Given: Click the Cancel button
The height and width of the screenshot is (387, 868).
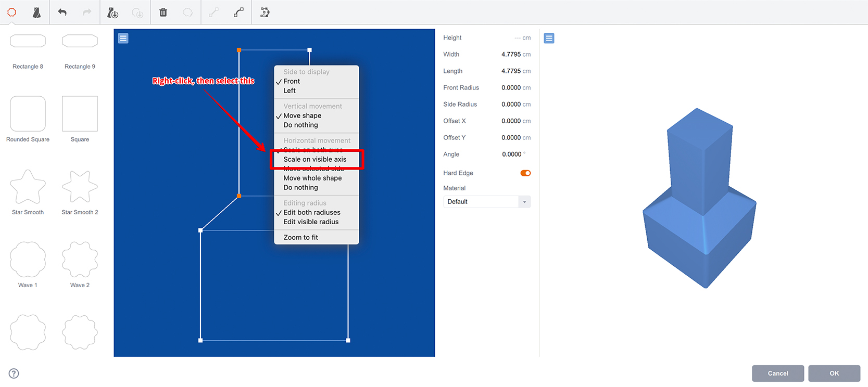Looking at the screenshot, I should tap(778, 373).
